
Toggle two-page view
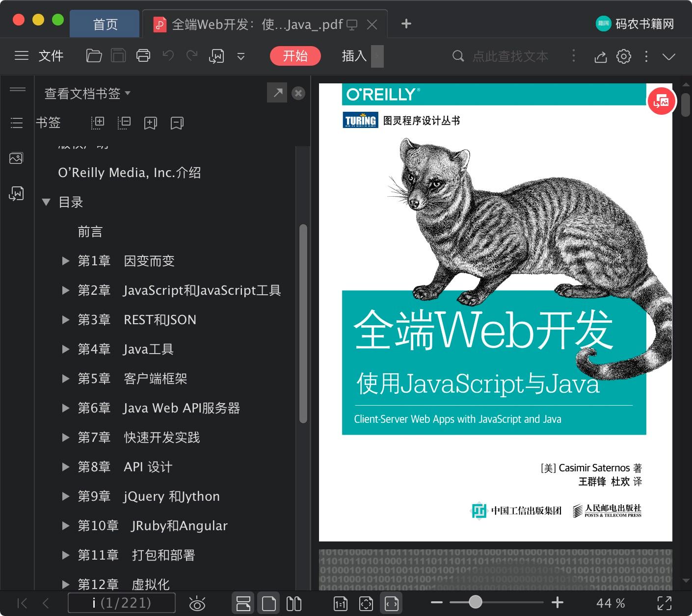(x=294, y=603)
